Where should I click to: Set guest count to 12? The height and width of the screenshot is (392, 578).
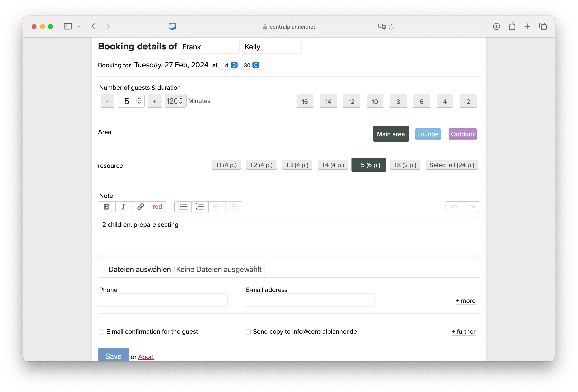coord(351,101)
